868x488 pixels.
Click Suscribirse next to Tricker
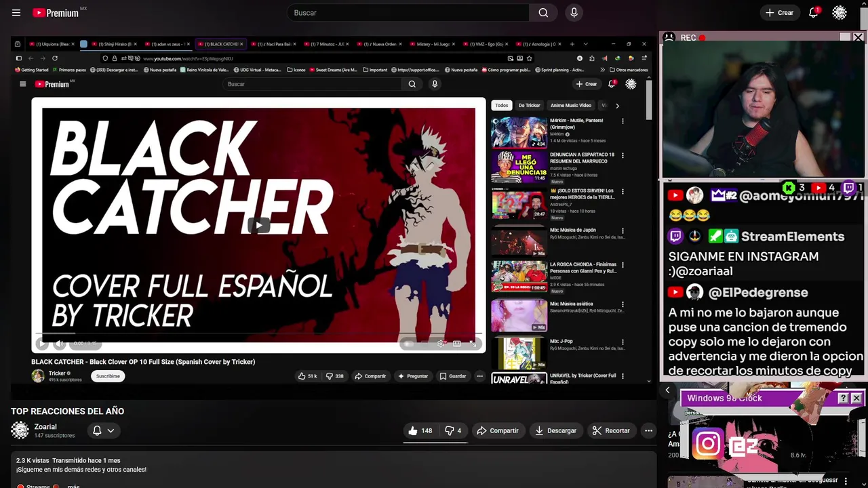point(108,376)
